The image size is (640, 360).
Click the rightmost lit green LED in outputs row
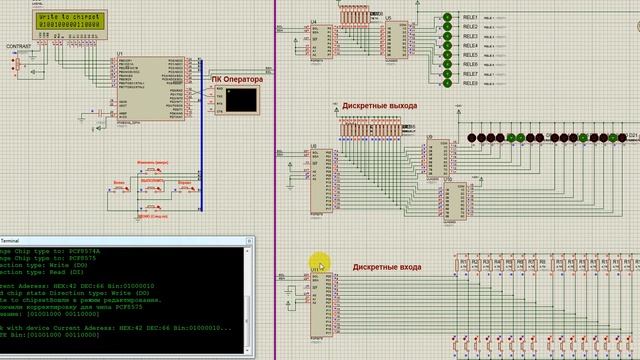pyautogui.click(x=613, y=138)
